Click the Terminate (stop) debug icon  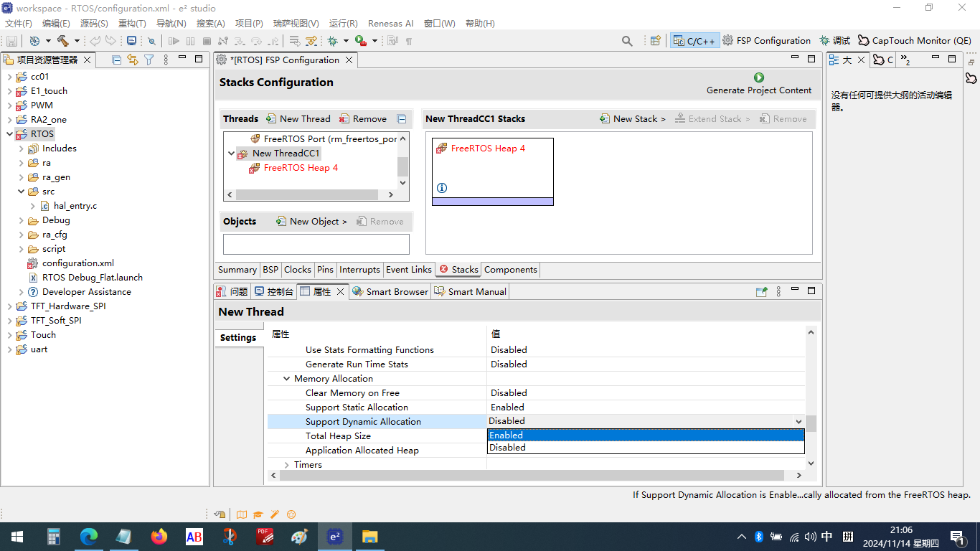207,41
